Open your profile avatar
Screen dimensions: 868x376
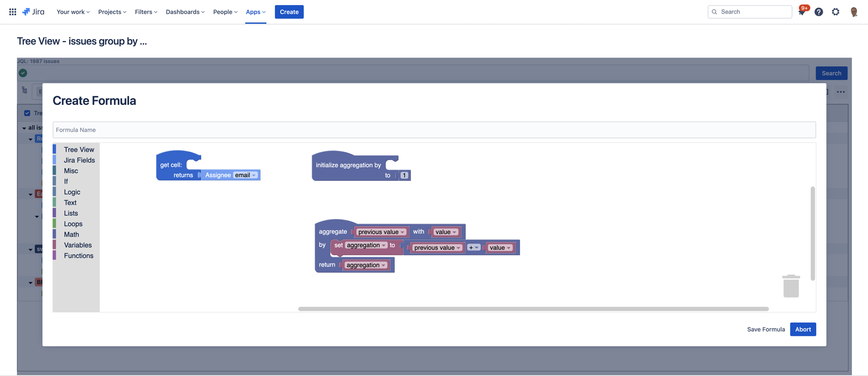(x=853, y=12)
